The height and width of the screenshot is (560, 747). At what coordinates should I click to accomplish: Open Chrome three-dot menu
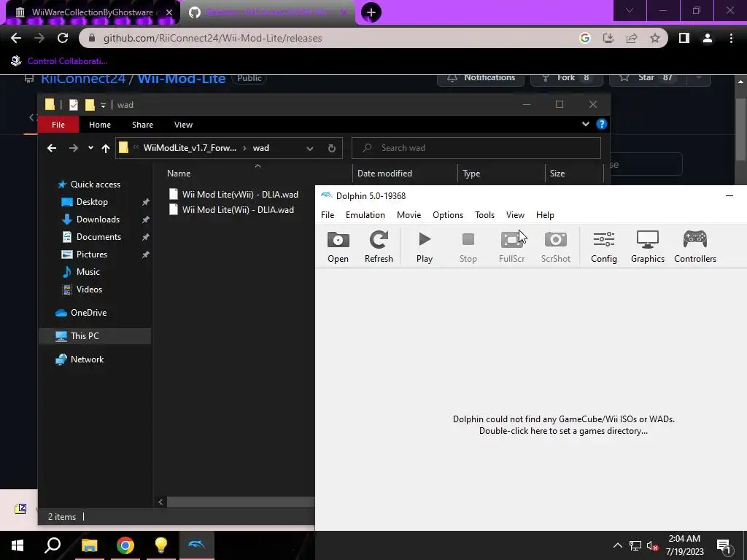click(x=731, y=38)
